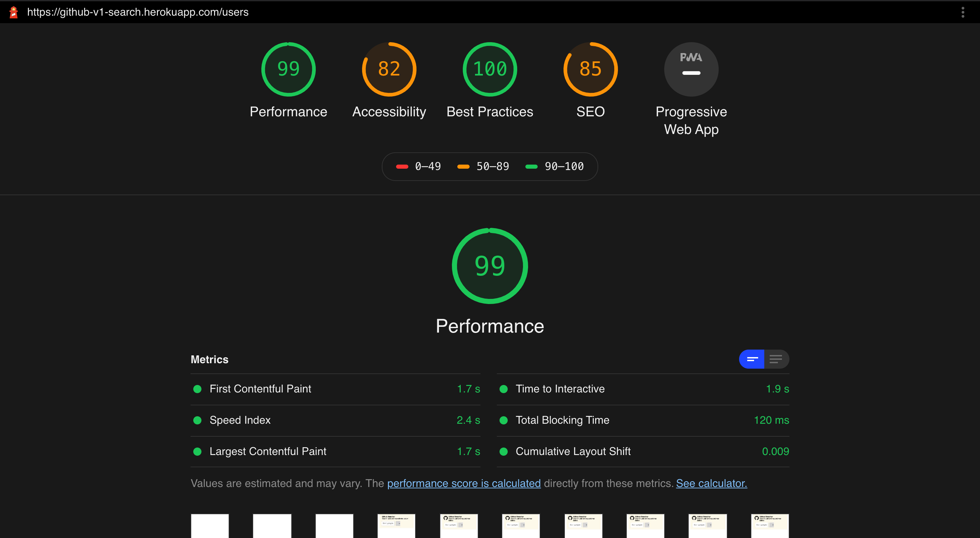This screenshot has width=980, height=538.
Task: Open the 'See calculator.' link
Action: click(712, 483)
